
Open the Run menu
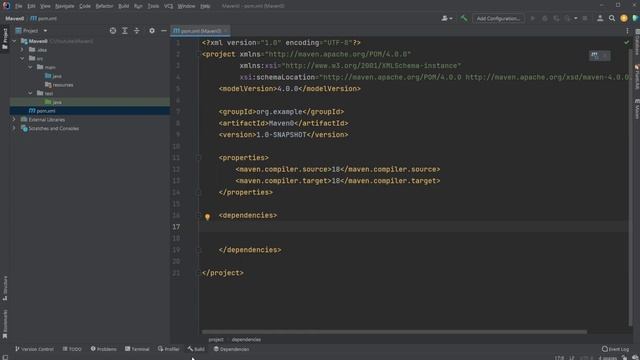coord(138,6)
